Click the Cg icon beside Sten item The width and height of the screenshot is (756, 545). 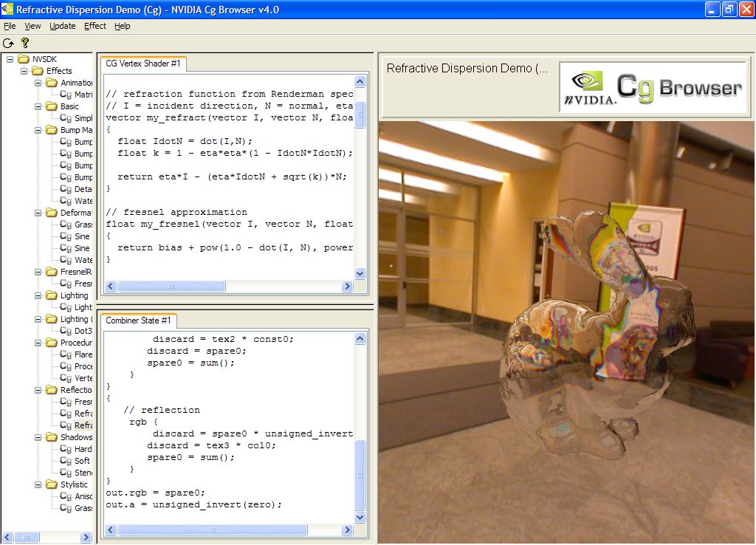click(x=66, y=473)
